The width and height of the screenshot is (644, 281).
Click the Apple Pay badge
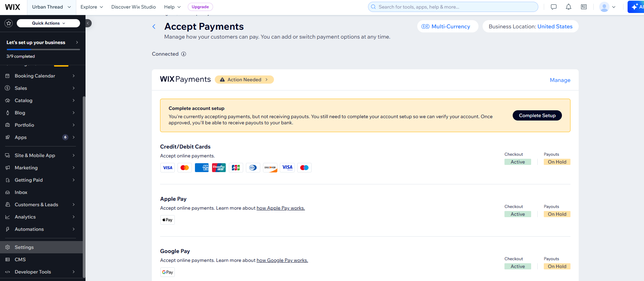pyautogui.click(x=168, y=220)
